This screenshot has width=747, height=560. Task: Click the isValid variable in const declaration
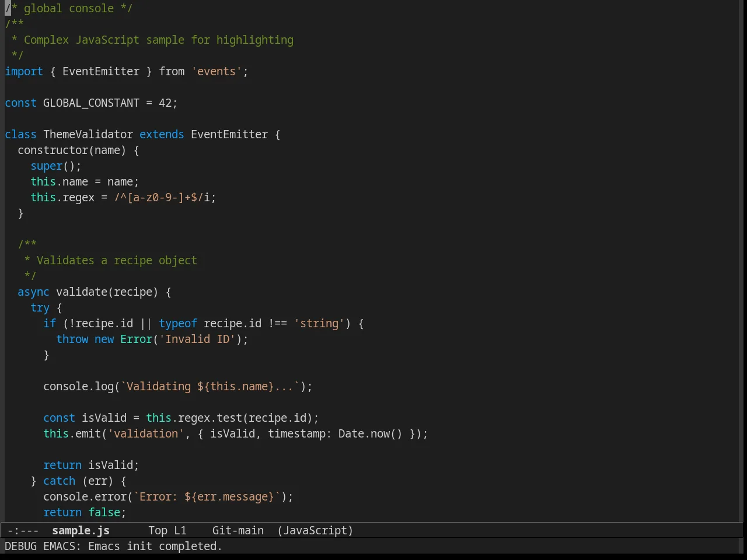[104, 418]
